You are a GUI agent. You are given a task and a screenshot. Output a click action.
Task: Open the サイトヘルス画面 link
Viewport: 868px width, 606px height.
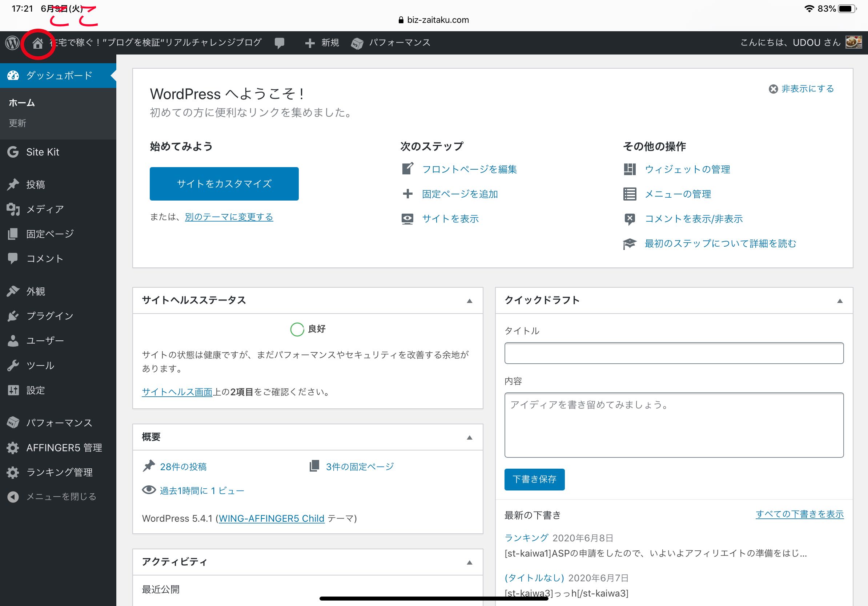click(177, 392)
